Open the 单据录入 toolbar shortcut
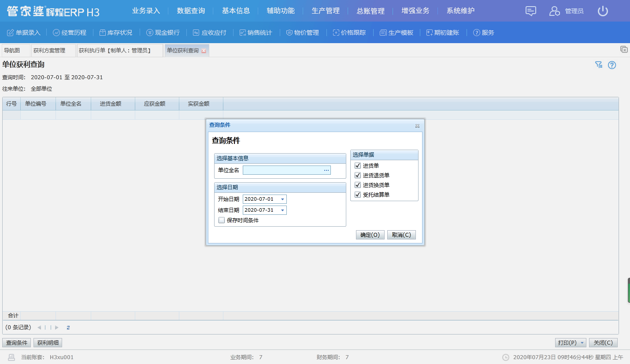 (x=24, y=33)
